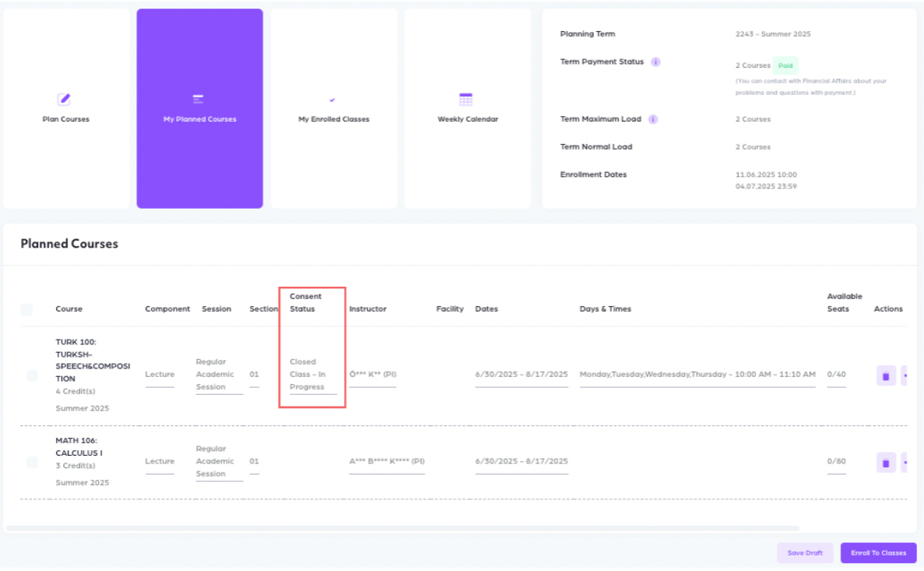Delete the MATH 106 course with trash icon
The height and width of the screenshot is (571, 924).
(885, 463)
